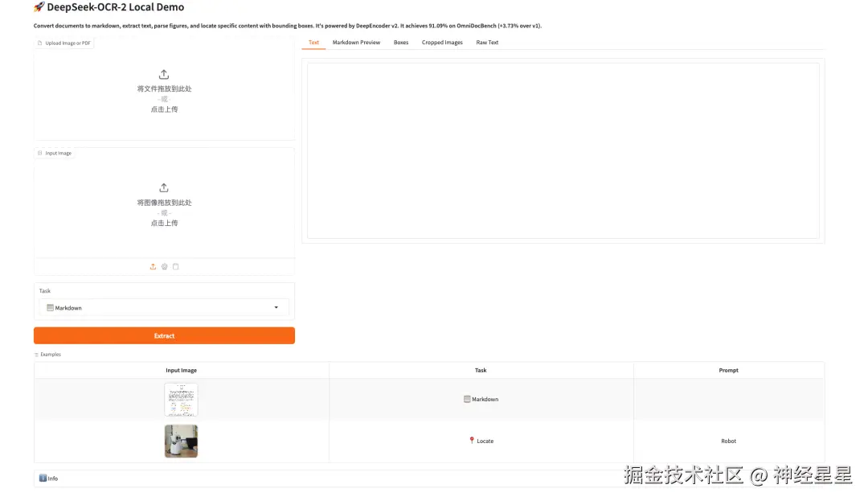This screenshot has width=868, height=501.
Task: Select the document example thumbnail
Action: (x=181, y=400)
